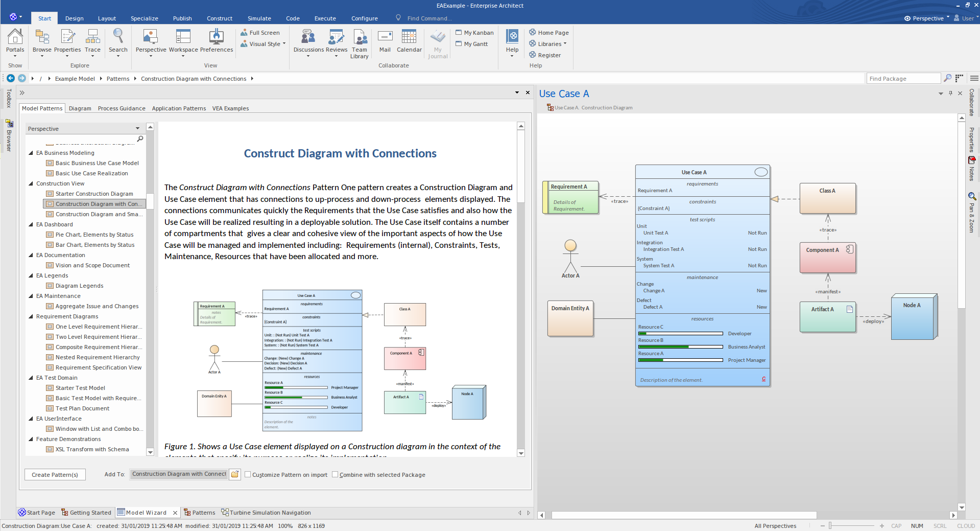Collapse the EA Test Domain group
This screenshot has width=980, height=531.
click(31, 378)
